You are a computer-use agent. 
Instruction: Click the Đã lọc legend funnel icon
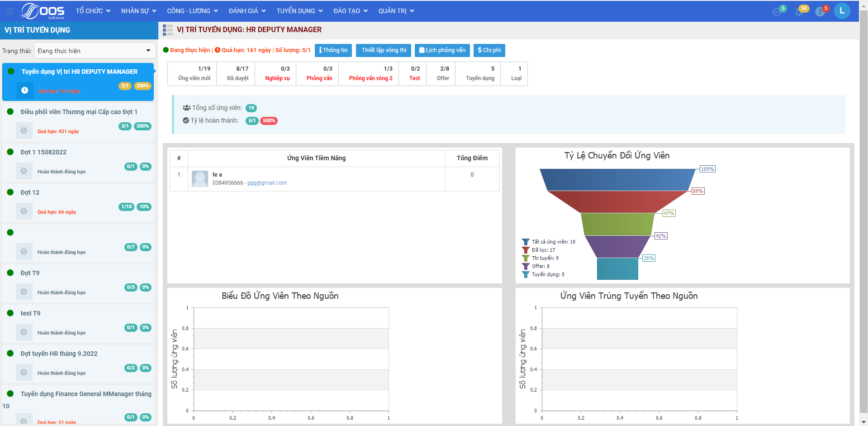[x=526, y=250]
